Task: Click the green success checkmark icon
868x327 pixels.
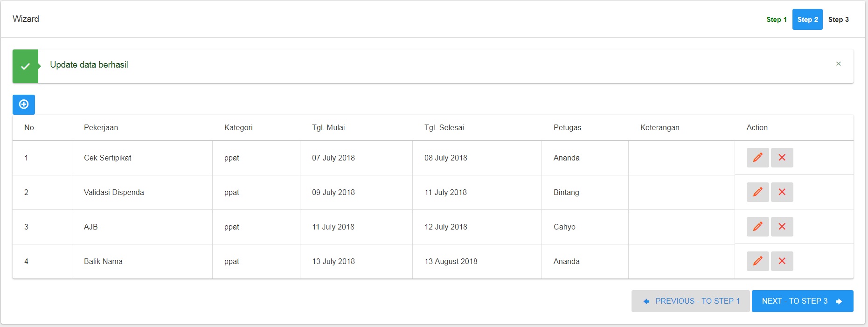Action: click(25, 66)
